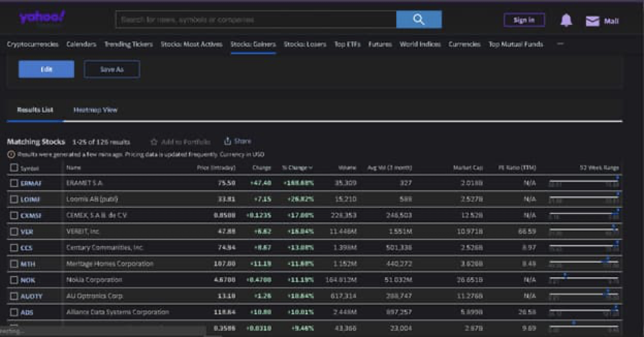Select the Stocks: Gainers tab

point(253,44)
